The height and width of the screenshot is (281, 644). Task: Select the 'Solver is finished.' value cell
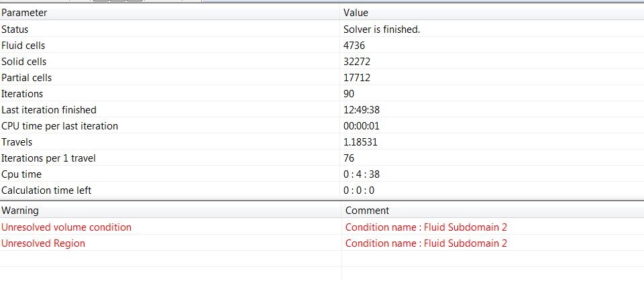tap(382, 30)
